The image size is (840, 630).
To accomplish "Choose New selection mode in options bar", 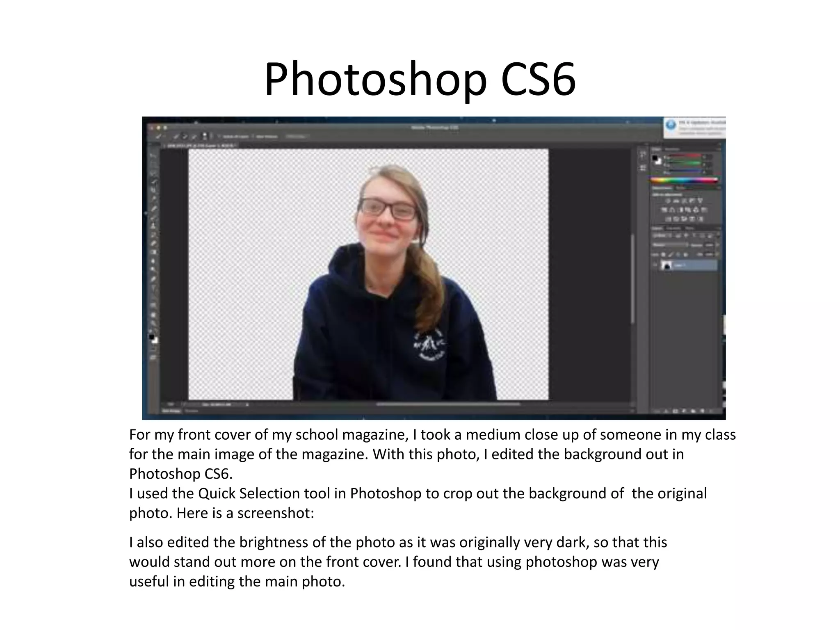I will (176, 136).
